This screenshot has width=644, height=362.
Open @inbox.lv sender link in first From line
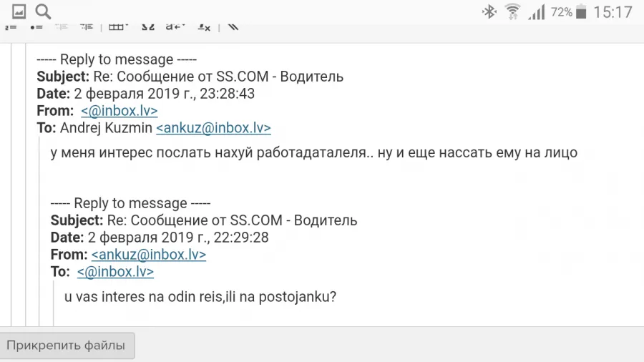pos(119,111)
